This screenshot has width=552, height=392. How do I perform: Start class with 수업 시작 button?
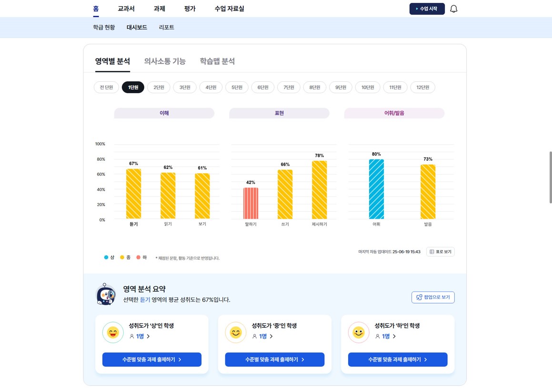(x=427, y=9)
